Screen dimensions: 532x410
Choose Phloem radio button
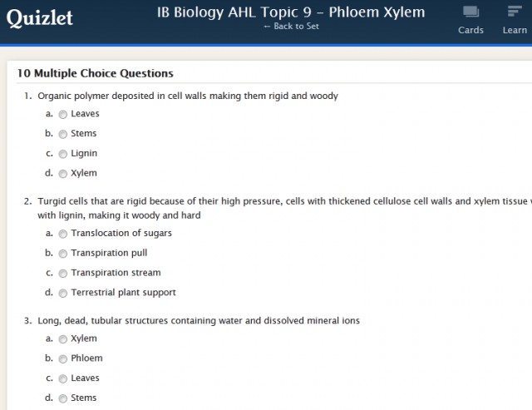pyautogui.click(x=63, y=359)
